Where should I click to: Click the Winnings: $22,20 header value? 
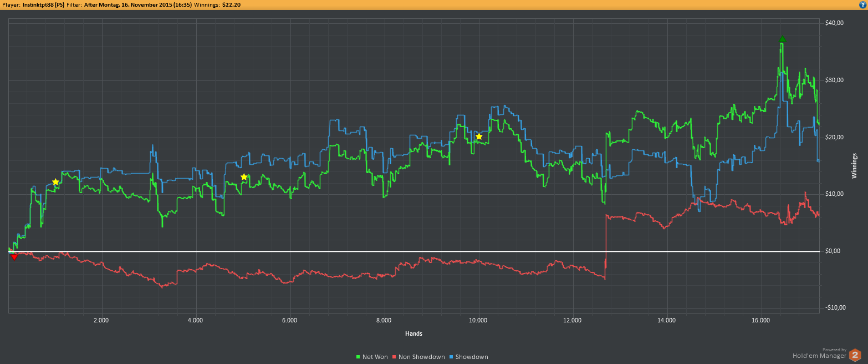click(217, 4)
